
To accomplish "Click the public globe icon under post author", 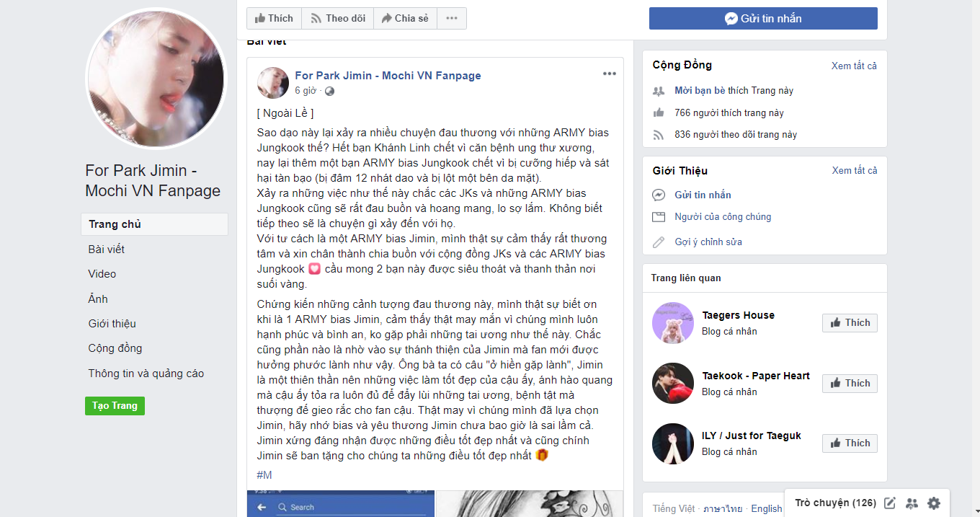I will click(x=329, y=91).
